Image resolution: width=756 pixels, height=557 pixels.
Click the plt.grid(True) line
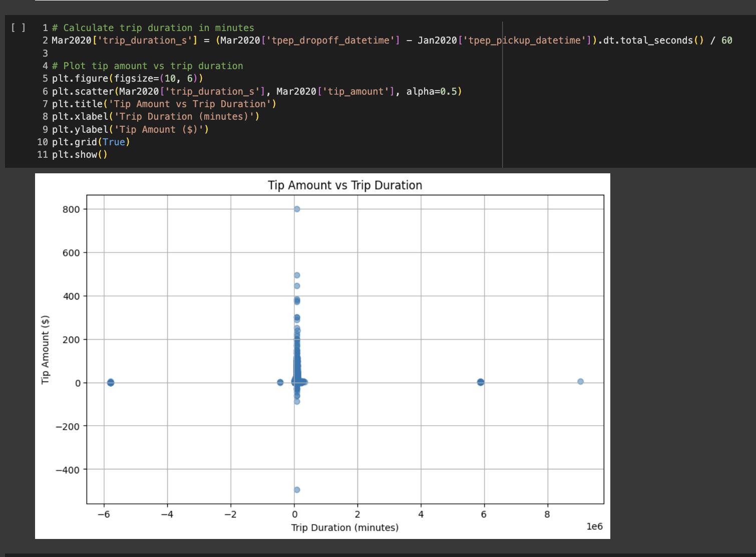coord(91,142)
